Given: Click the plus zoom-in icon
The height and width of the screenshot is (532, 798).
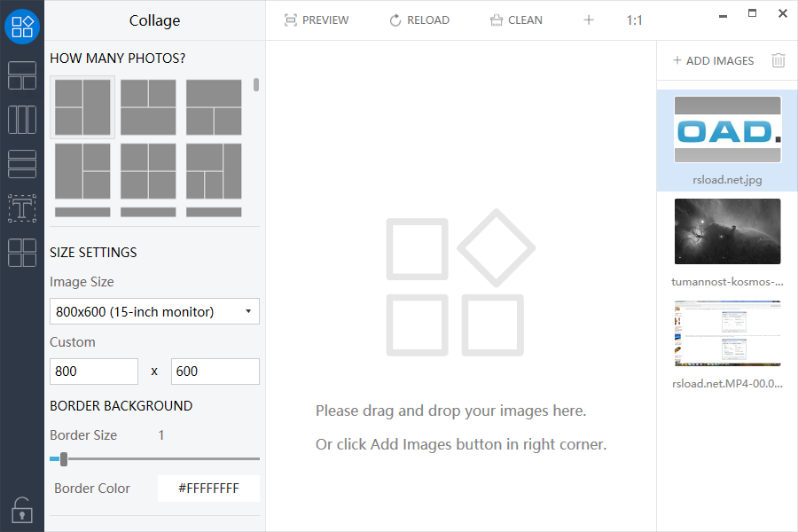Looking at the screenshot, I should point(589,20).
